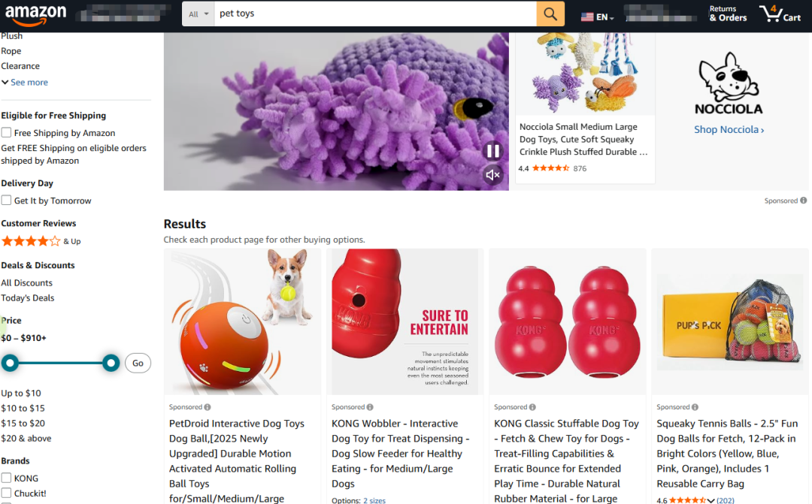Viewport: 812px width, 504px height.
Task: Apply price range with Go button
Action: pyautogui.click(x=138, y=364)
